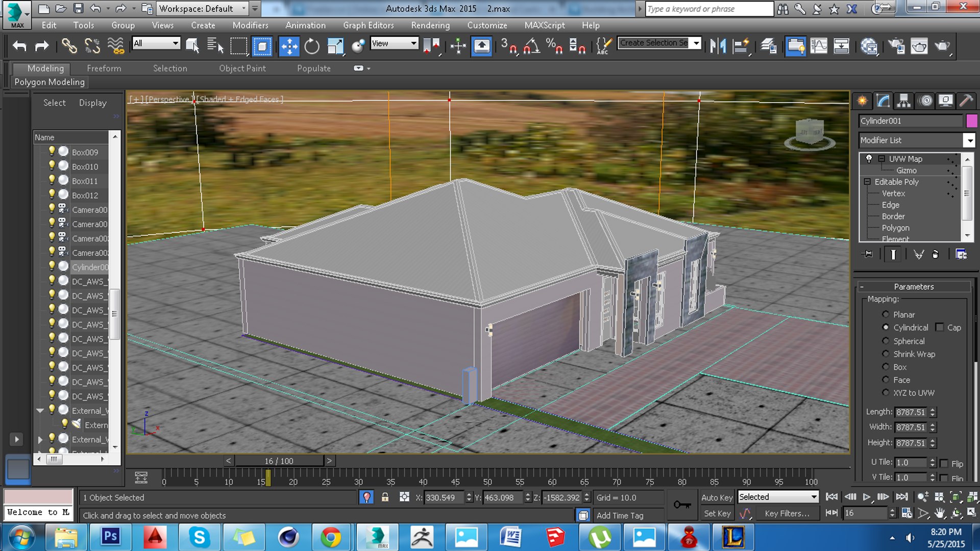The image size is (980, 551).
Task: Open the Modifier List dropdown
Action: click(968, 140)
